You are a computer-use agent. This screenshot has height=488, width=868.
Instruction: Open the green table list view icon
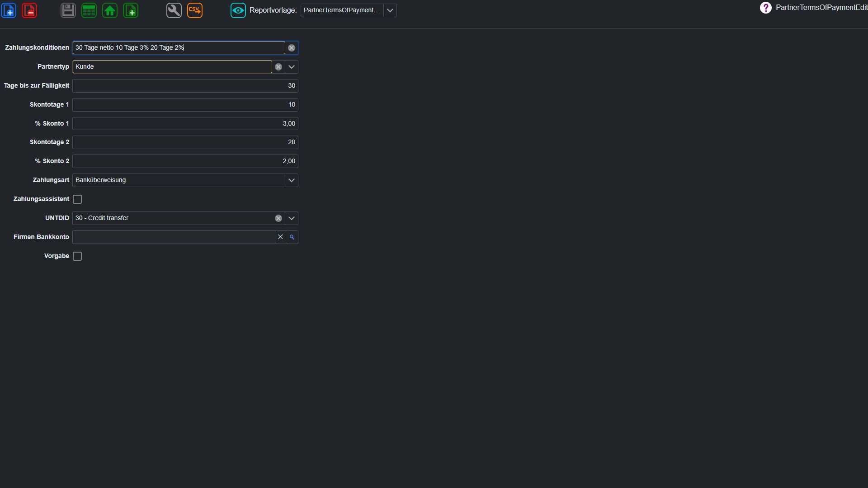tap(89, 10)
